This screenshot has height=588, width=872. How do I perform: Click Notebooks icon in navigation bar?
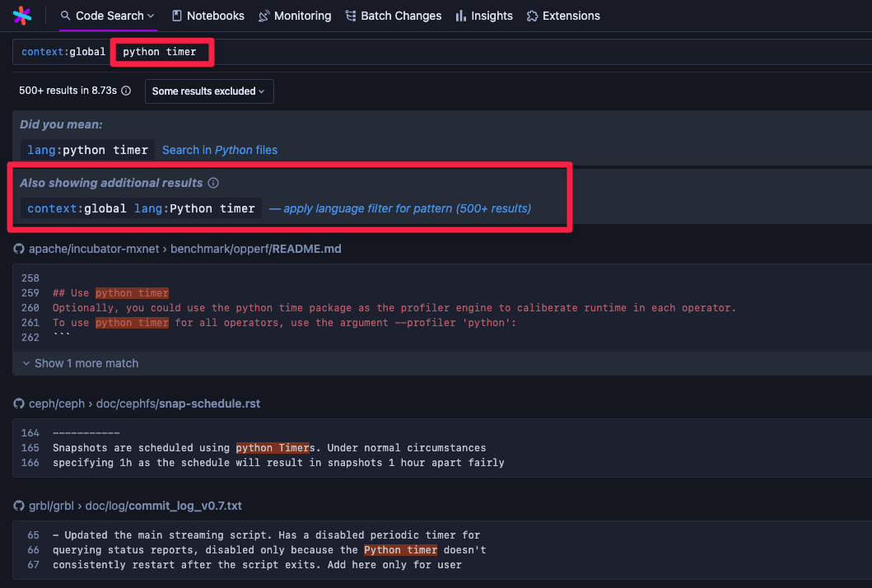pos(177,16)
